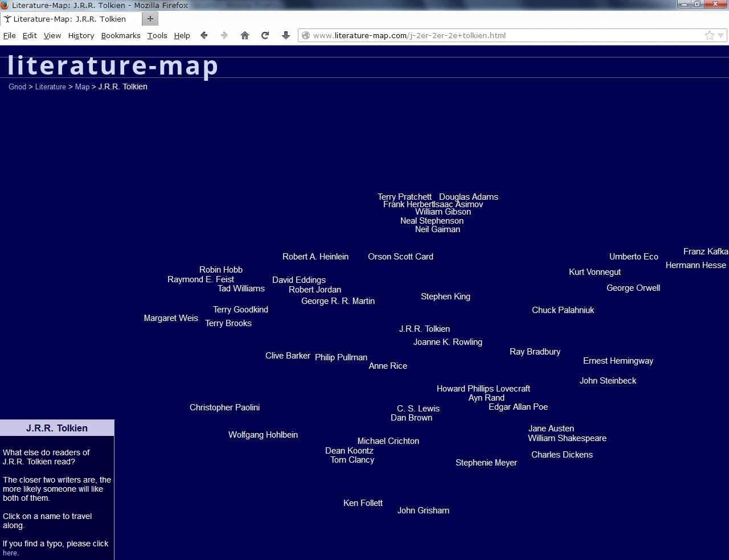
Task: Travel to Margaret Weis
Action: tap(171, 318)
